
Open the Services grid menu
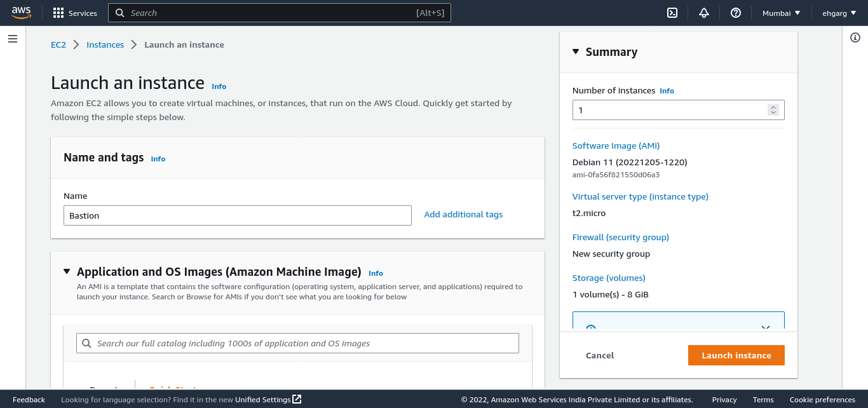[58, 13]
